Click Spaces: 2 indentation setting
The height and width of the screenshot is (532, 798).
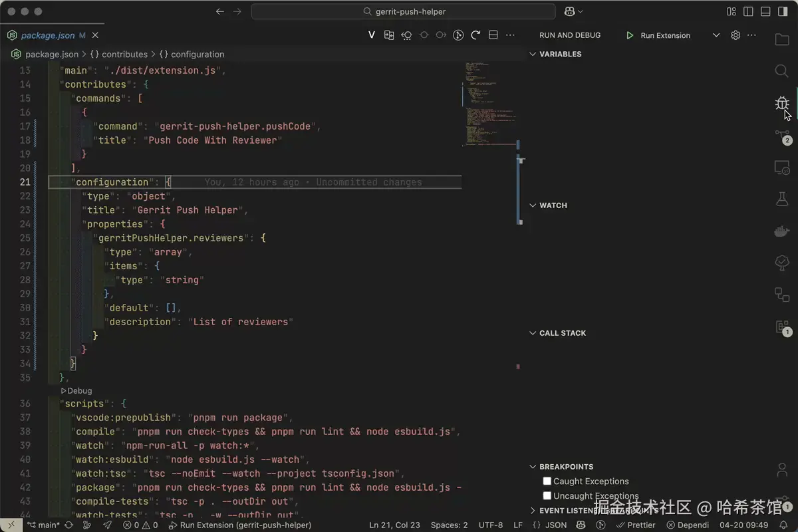[449, 525]
